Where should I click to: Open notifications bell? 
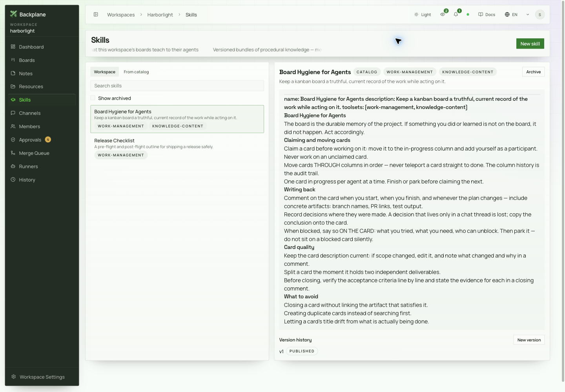tap(456, 15)
